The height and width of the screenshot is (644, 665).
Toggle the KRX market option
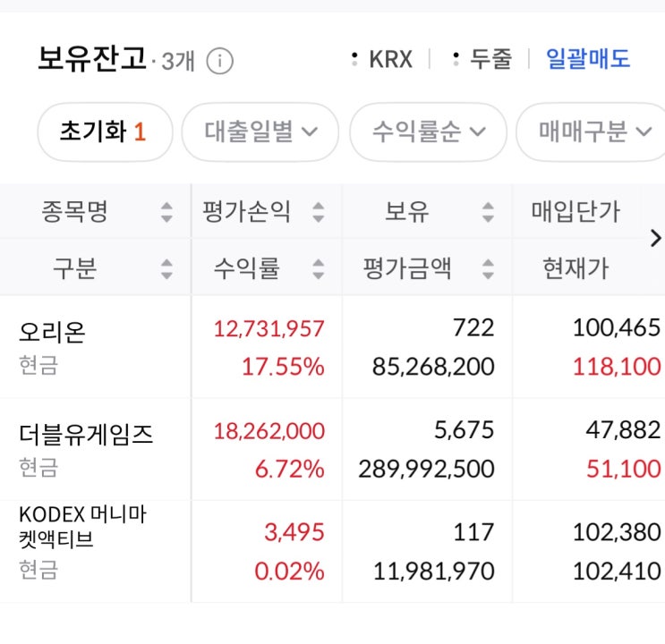coord(384,60)
